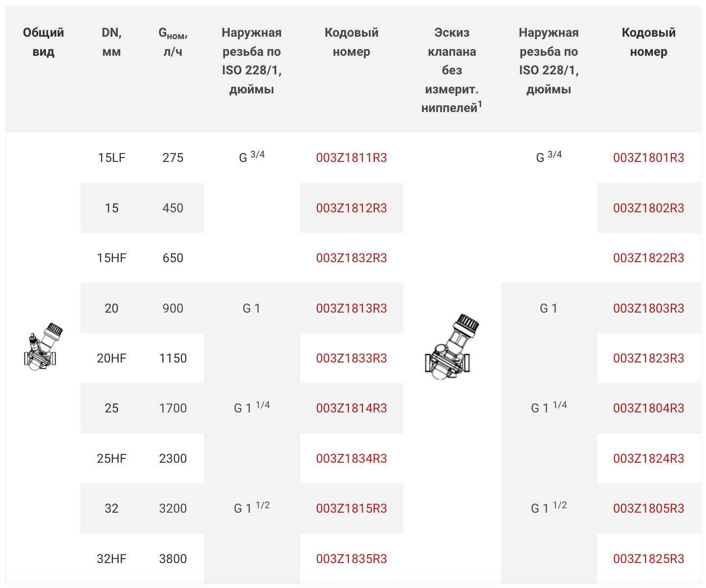Open code number 003Z1805R3
This screenshot has width=706, height=588.
(649, 509)
